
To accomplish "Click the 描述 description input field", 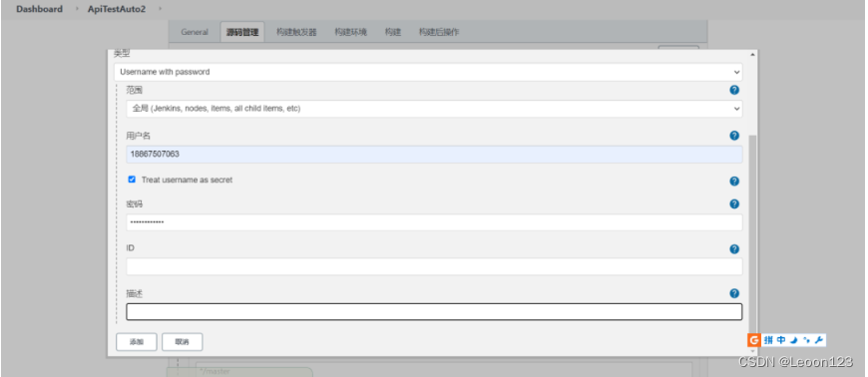I will click(434, 312).
